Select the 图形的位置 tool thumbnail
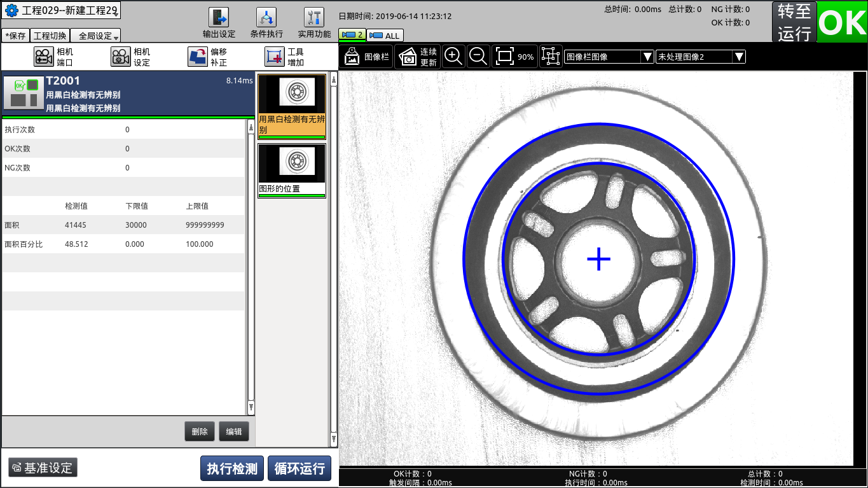 (292, 171)
